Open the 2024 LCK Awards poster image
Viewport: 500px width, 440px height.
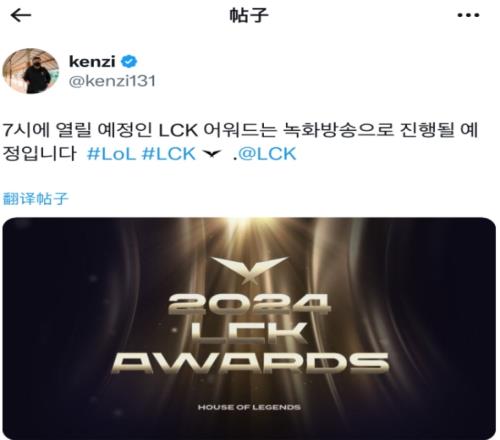[x=249, y=328]
